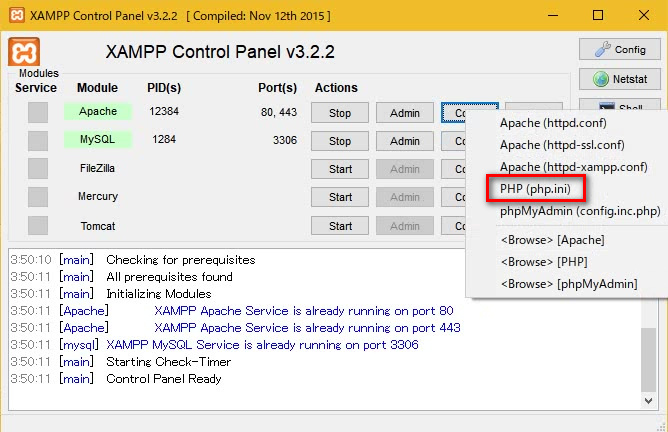Toggle the Mercury service checkbox
Viewport: 668px width, 432px height.
click(37, 197)
